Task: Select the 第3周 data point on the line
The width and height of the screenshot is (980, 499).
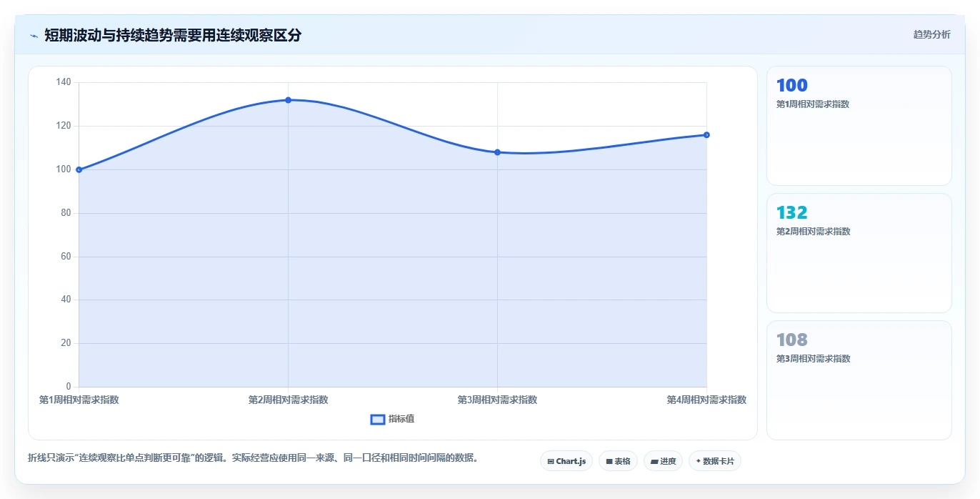Action: [x=497, y=152]
